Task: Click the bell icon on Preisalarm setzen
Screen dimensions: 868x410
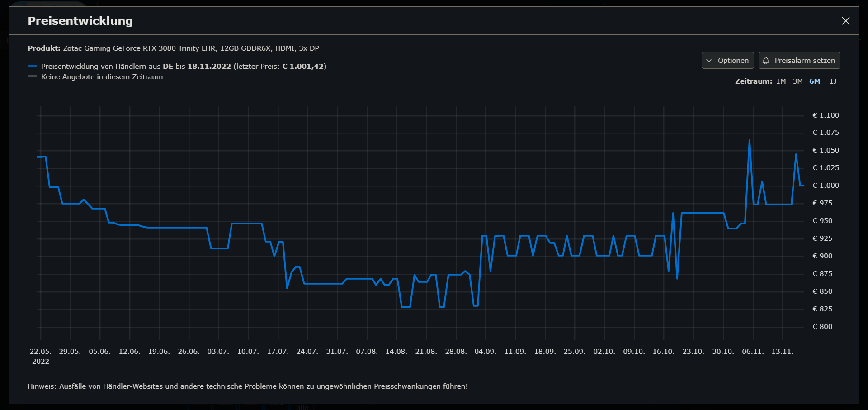Action: pyautogui.click(x=766, y=60)
